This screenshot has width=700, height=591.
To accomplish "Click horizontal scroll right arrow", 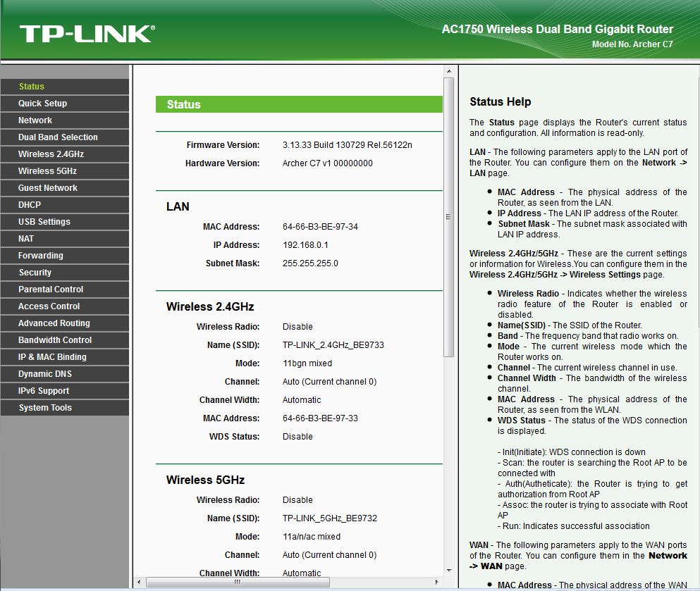I will pos(436,582).
